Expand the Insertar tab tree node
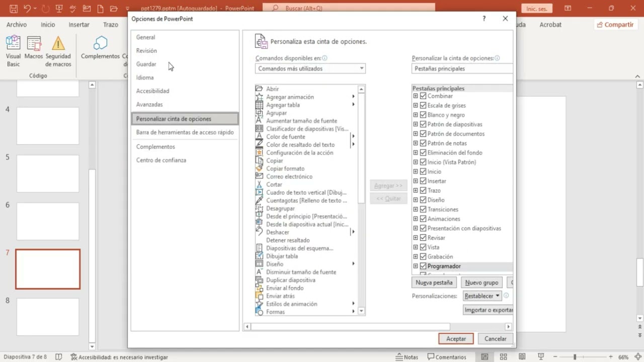The width and height of the screenshot is (644, 362). [416, 181]
